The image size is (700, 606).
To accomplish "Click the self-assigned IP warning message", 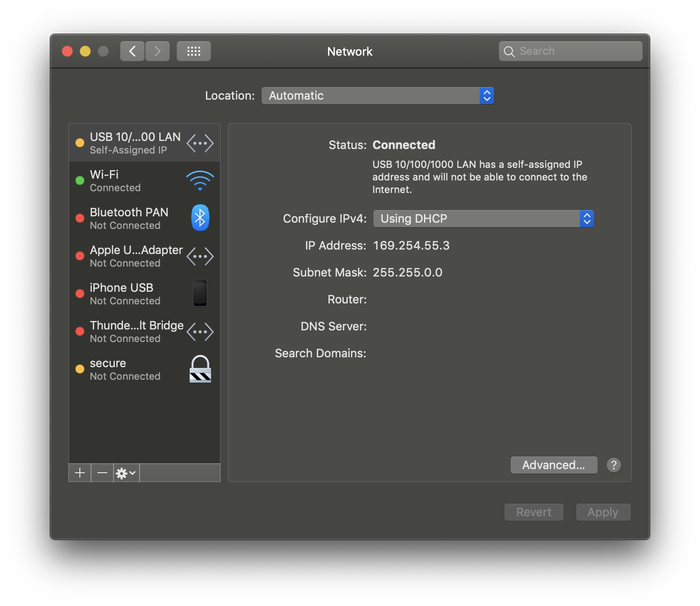I will [480, 177].
